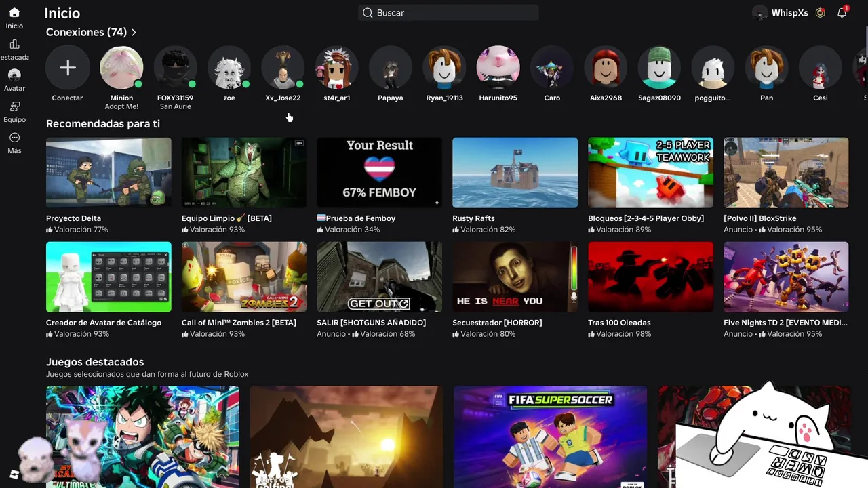Open Tras 100 Oleadas game thumbnail
Viewport: 868px width, 488px height.
pos(651,277)
